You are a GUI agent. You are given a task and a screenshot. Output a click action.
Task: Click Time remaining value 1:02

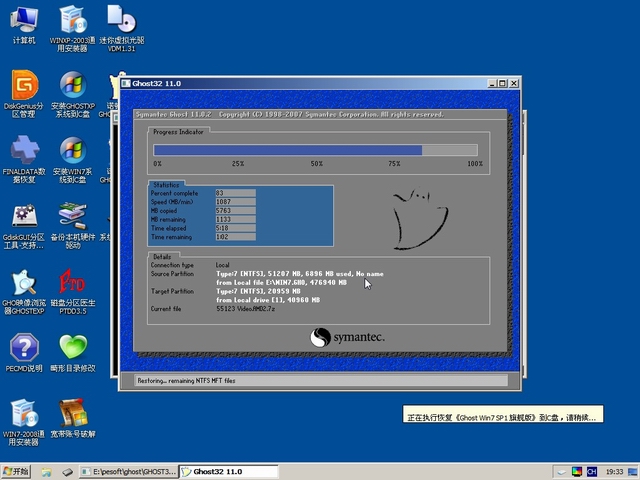[236, 237]
